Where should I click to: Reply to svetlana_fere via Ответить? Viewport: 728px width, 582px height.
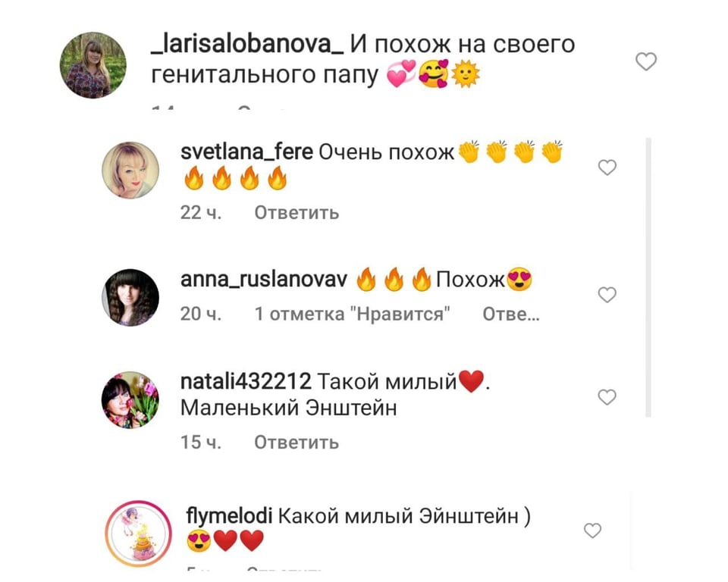pyautogui.click(x=297, y=213)
